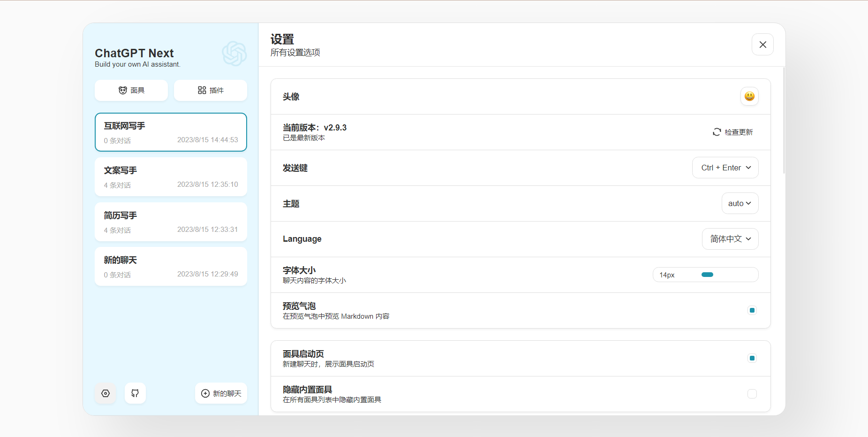Select the 新的聊天 chat entry in list
Image resolution: width=868 pixels, height=437 pixels.
coord(171,267)
